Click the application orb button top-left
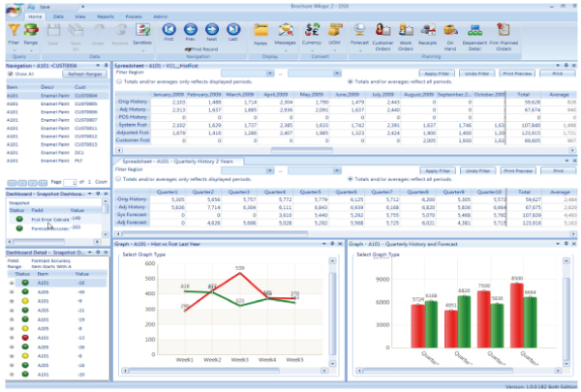The height and width of the screenshot is (392, 581). [x=14, y=10]
